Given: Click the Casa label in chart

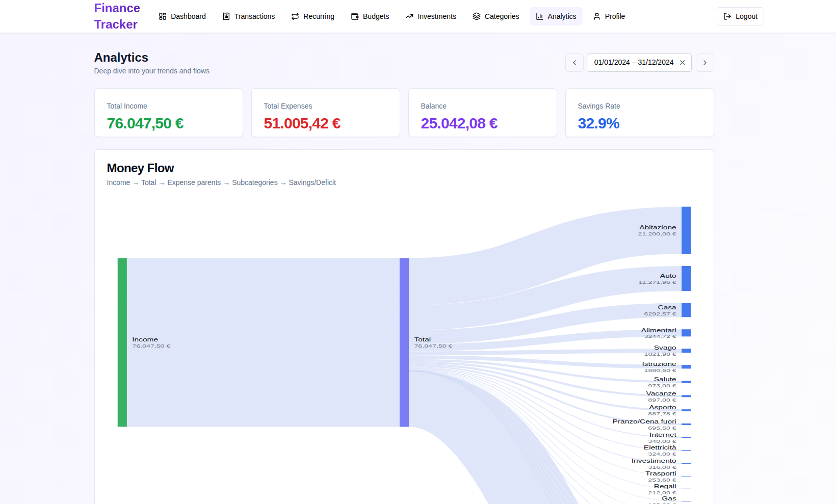Looking at the screenshot, I should (x=667, y=307).
